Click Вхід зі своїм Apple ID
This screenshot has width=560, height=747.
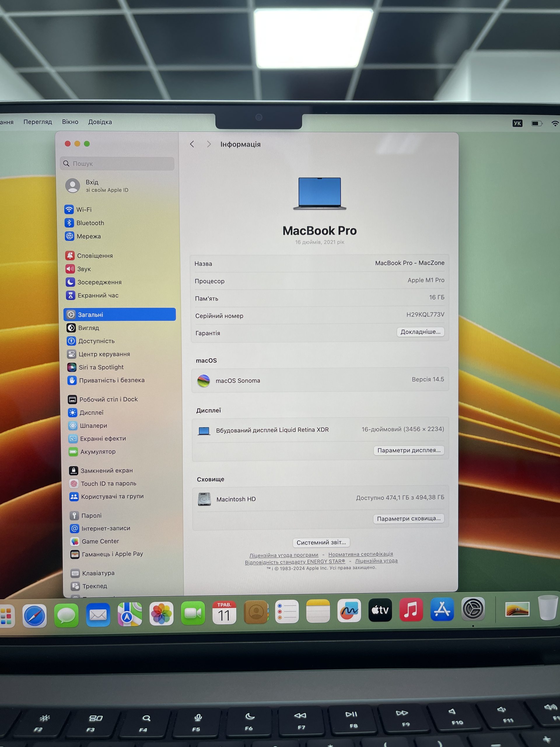97,186
